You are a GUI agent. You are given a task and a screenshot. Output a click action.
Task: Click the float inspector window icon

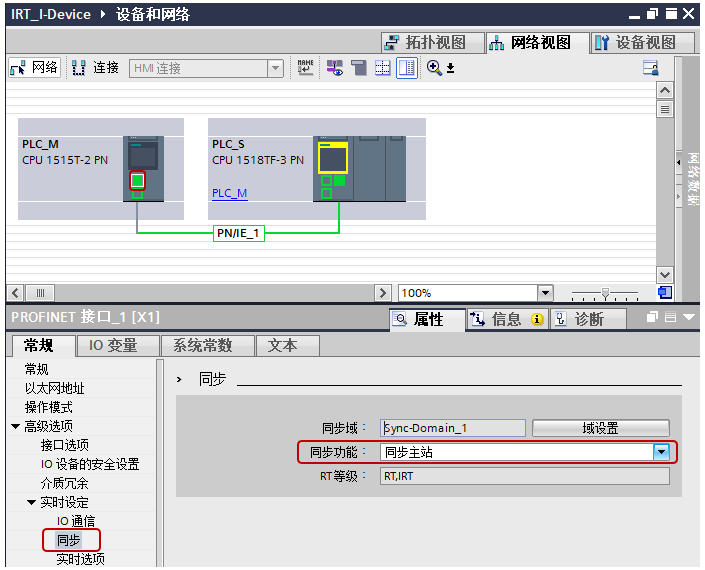[652, 317]
